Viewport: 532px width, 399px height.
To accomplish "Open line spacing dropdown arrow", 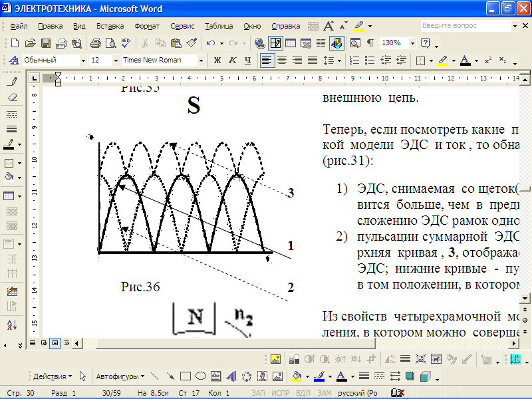I will 339,61.
